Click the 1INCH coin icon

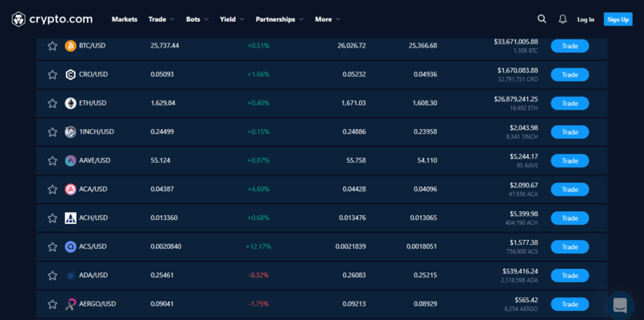point(71,132)
